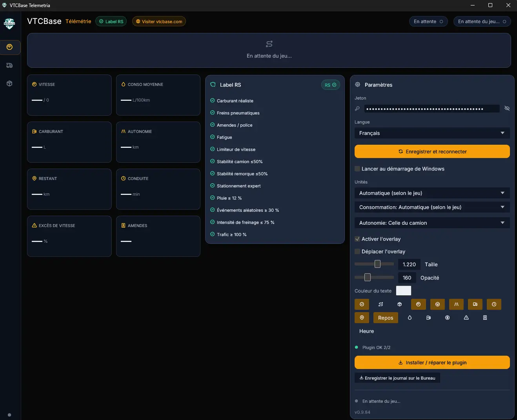The width and height of the screenshot is (517, 420).
Task: Open the Langue dropdown showing Français
Action: coord(432,133)
